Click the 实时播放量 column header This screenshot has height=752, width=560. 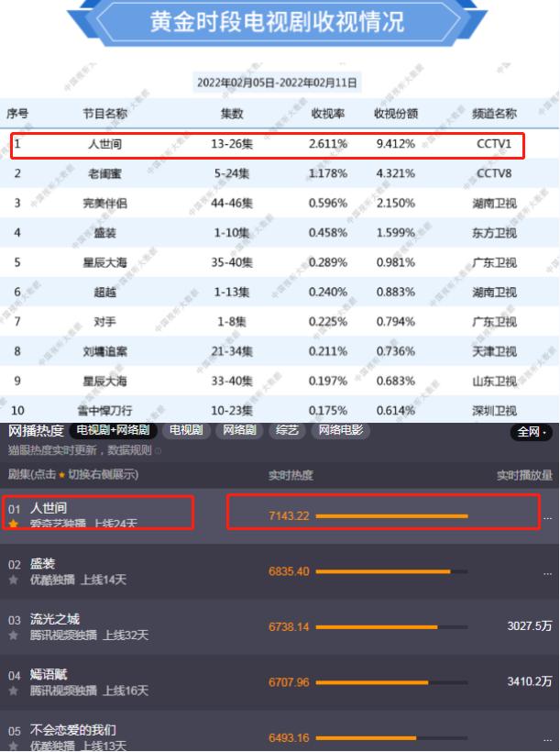point(524,475)
